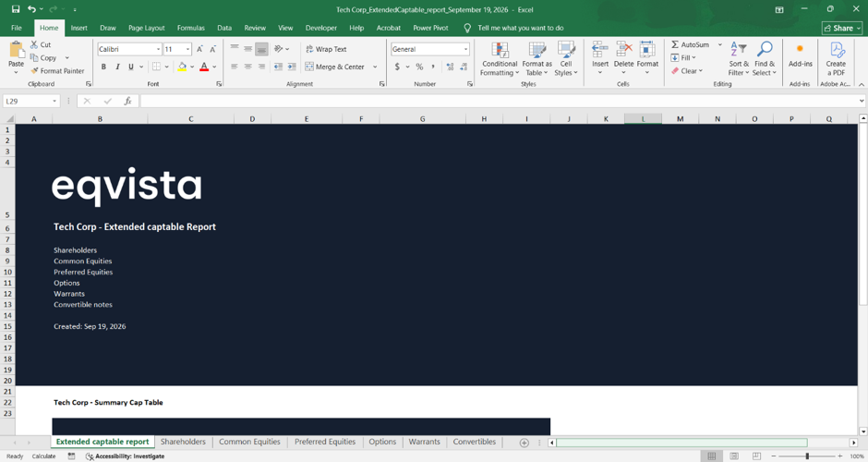This screenshot has width=868, height=462.
Task: Click AutoSum button
Action: pyautogui.click(x=691, y=44)
